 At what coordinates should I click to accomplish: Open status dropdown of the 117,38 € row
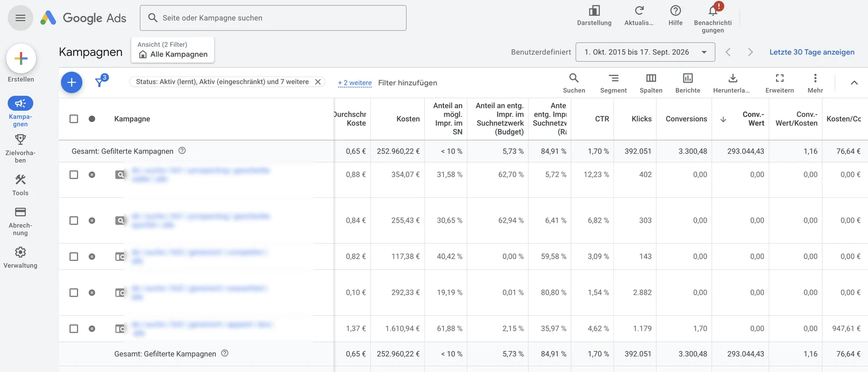pyautogui.click(x=91, y=256)
